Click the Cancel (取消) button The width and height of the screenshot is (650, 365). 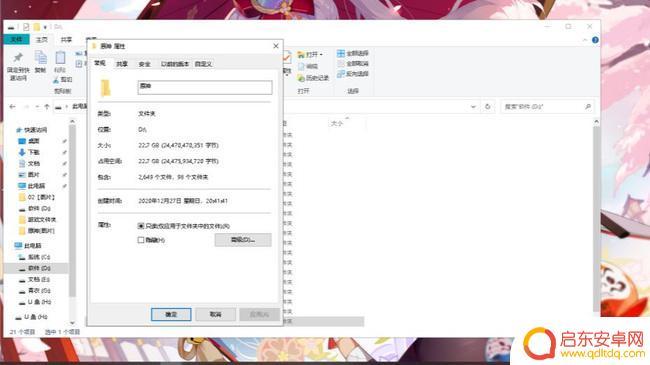tap(216, 314)
